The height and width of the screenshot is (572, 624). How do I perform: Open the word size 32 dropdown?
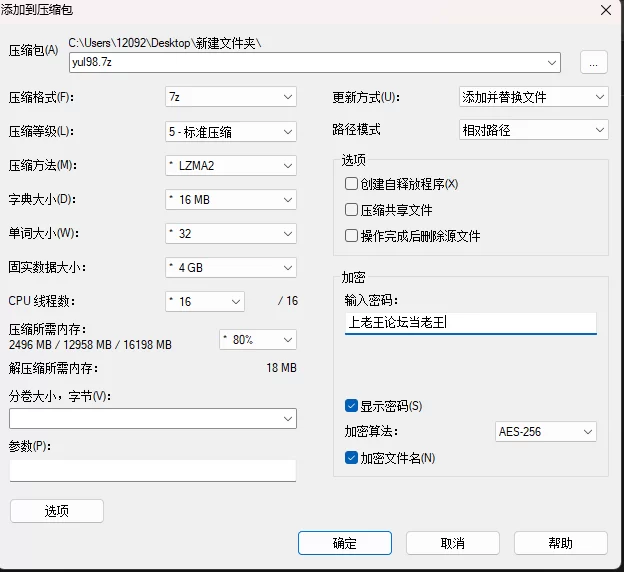pos(231,233)
